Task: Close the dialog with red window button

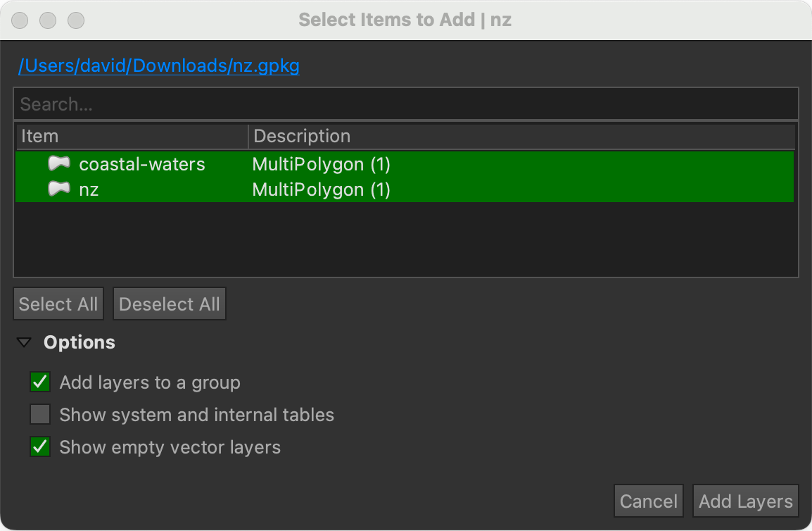Action: click(20, 20)
